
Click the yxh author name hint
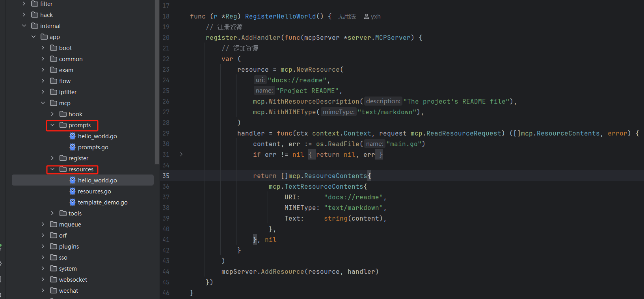click(x=376, y=17)
